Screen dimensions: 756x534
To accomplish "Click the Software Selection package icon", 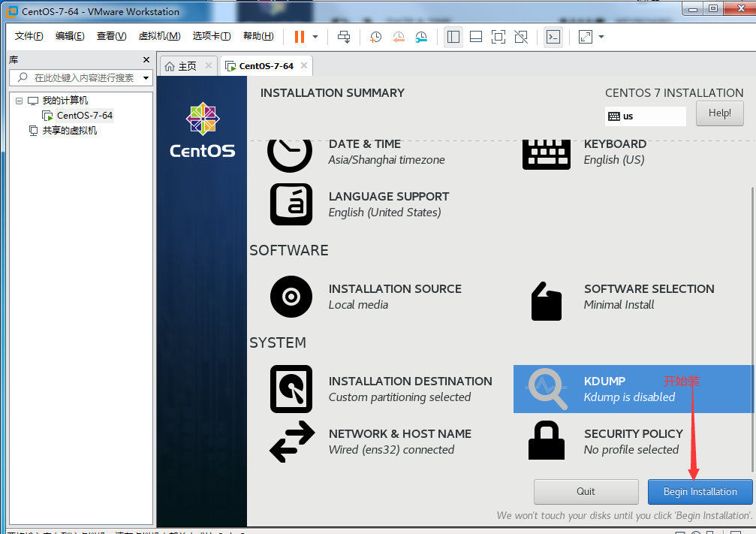I will 547,301.
